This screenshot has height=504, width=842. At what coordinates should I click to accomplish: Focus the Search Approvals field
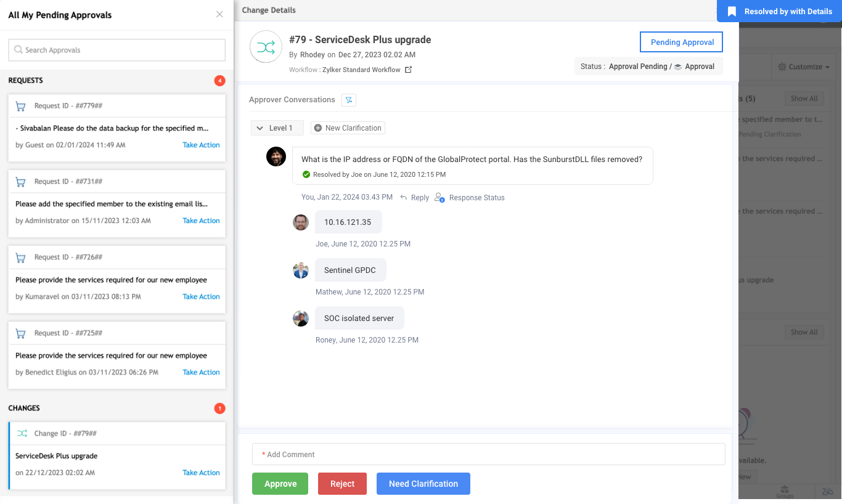coord(117,50)
